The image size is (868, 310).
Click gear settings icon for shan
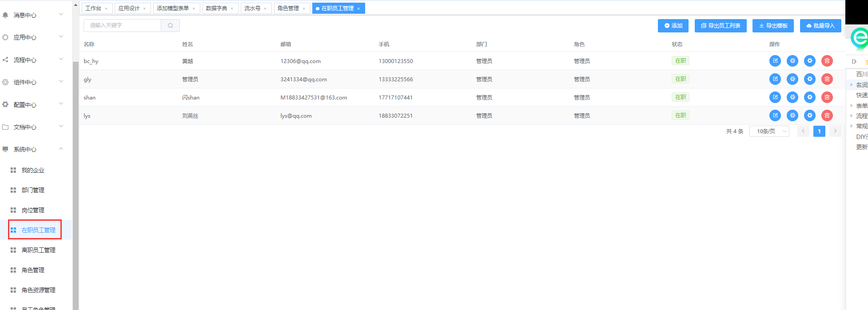[x=810, y=97]
